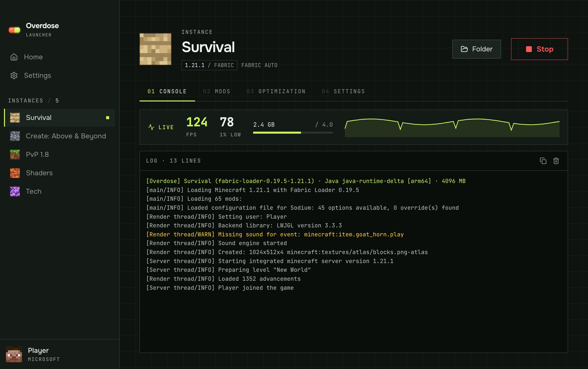Select the PvP 1.8 instance
This screenshot has height=369, width=588.
[x=60, y=155]
